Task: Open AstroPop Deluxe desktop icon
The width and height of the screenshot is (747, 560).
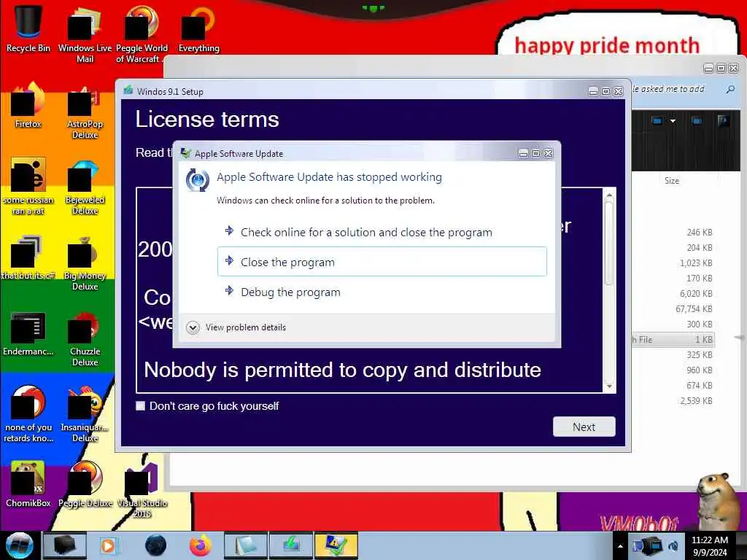Action: click(85, 112)
